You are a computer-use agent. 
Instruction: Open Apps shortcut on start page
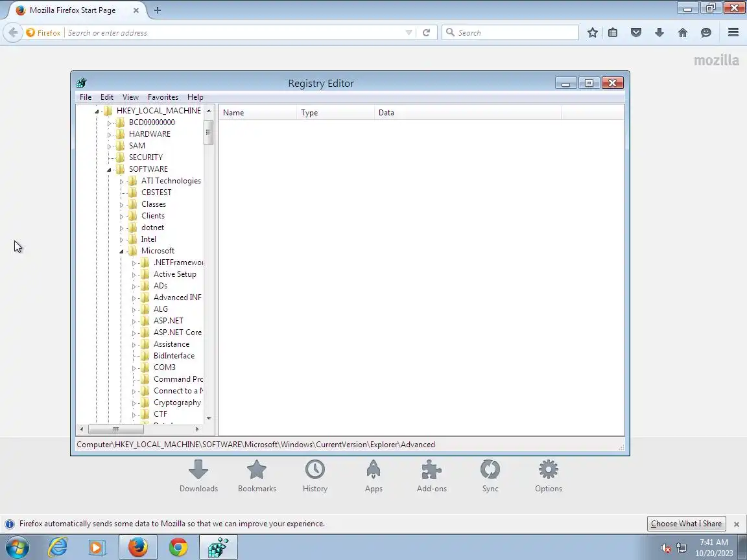pyautogui.click(x=373, y=476)
